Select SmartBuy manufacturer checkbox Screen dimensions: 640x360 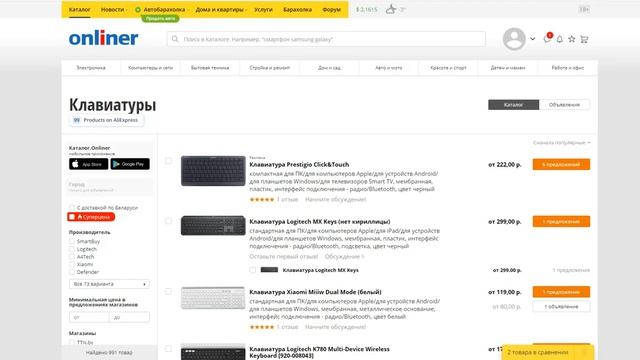tap(72, 241)
